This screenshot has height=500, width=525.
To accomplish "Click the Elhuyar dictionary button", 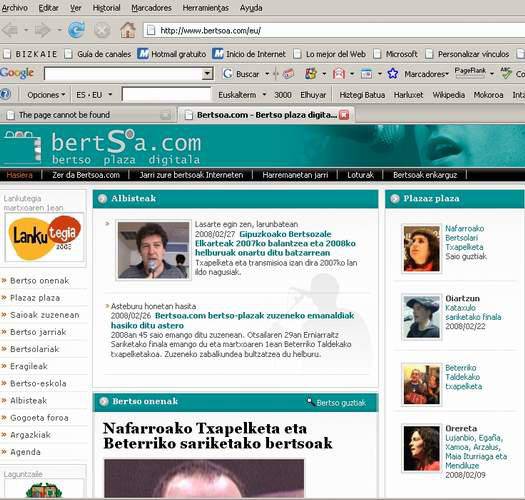I will 313,95.
